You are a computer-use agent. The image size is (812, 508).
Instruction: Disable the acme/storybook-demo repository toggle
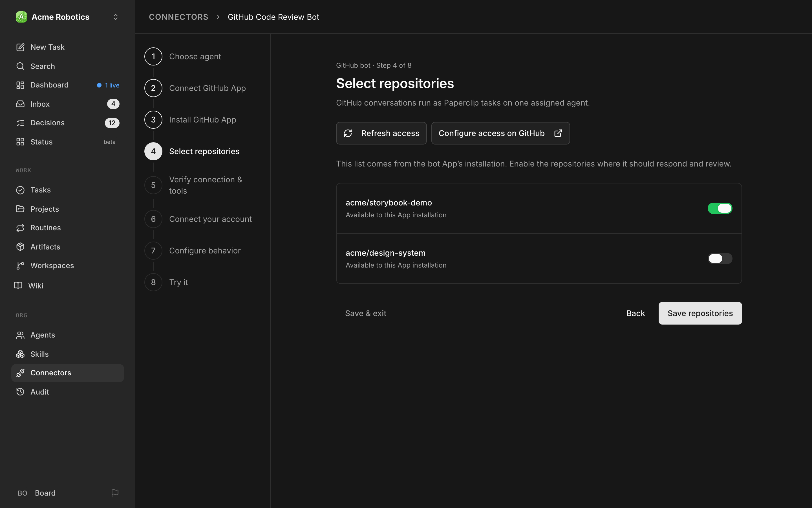coord(720,208)
